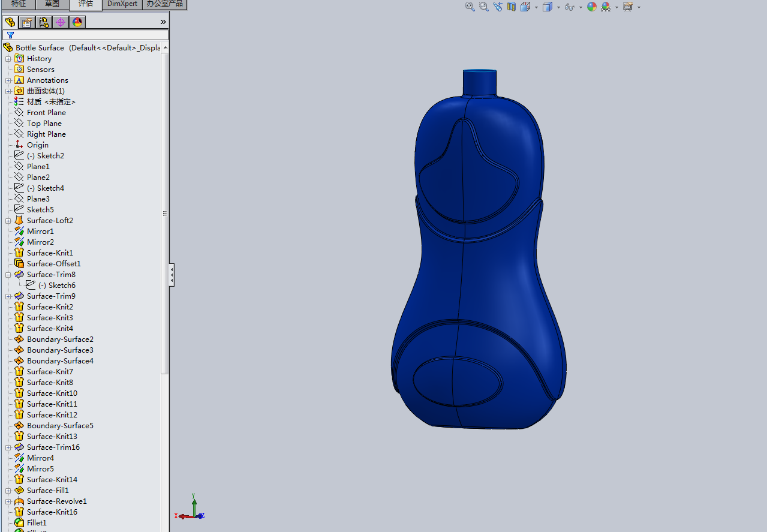
Task: Click the Section View icon
Action: click(x=512, y=7)
